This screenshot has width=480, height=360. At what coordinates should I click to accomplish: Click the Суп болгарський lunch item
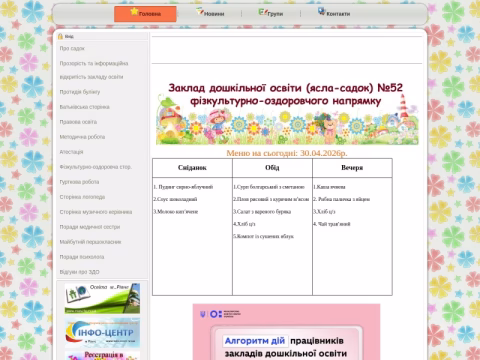269,187
